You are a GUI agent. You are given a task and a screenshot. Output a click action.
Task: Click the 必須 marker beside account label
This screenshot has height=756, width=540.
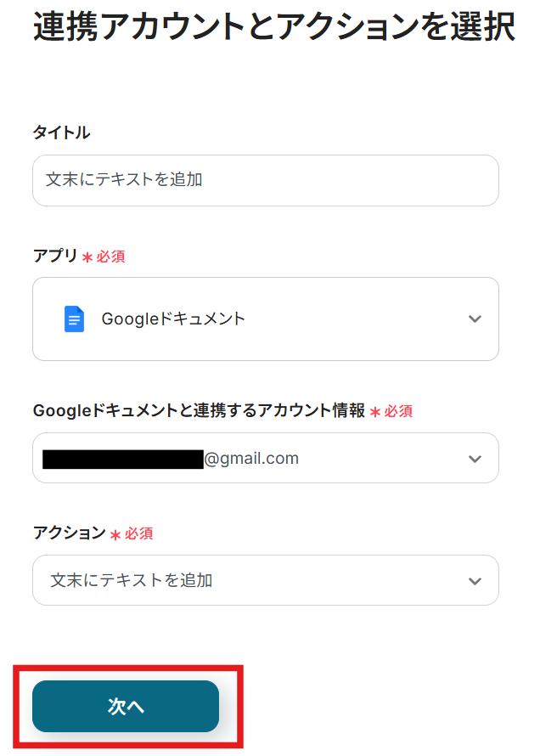point(399,411)
